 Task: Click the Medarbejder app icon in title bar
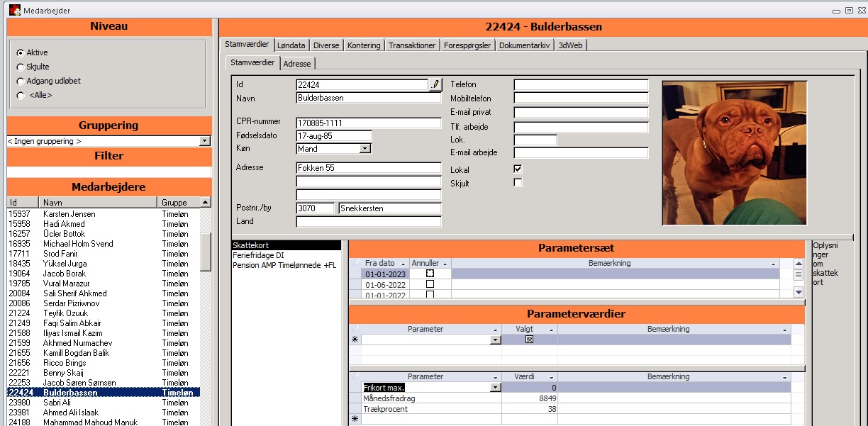(14, 10)
